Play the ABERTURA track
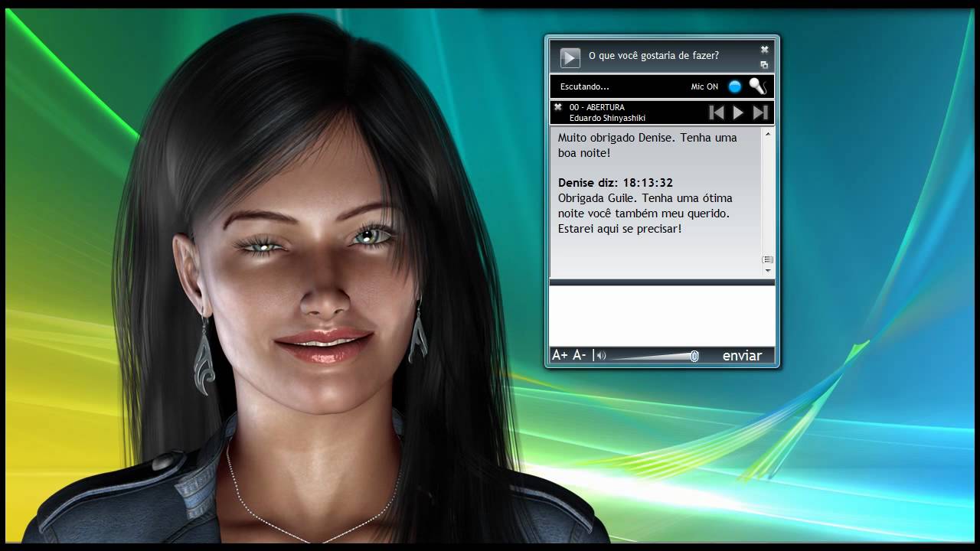Screen dimensions: 980x551 pyautogui.click(x=738, y=112)
